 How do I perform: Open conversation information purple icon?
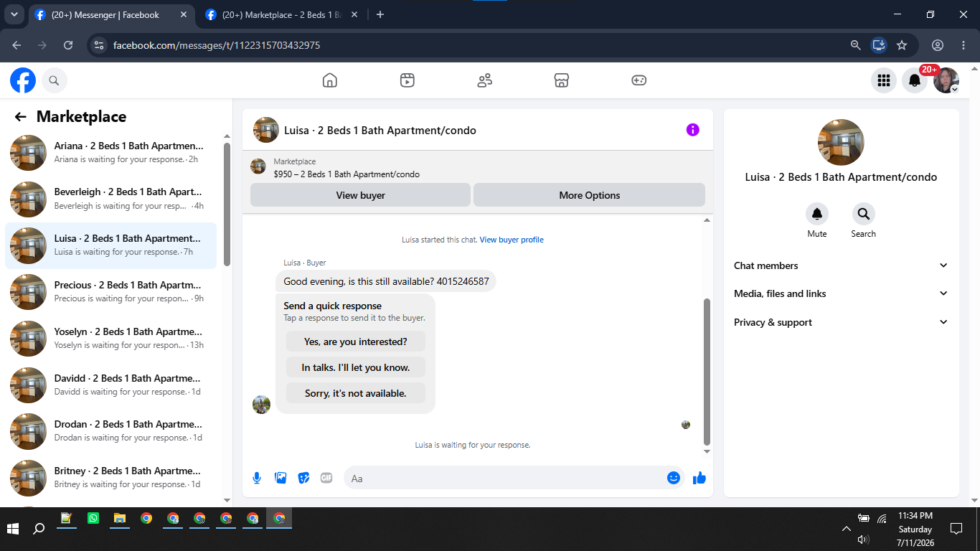click(692, 130)
